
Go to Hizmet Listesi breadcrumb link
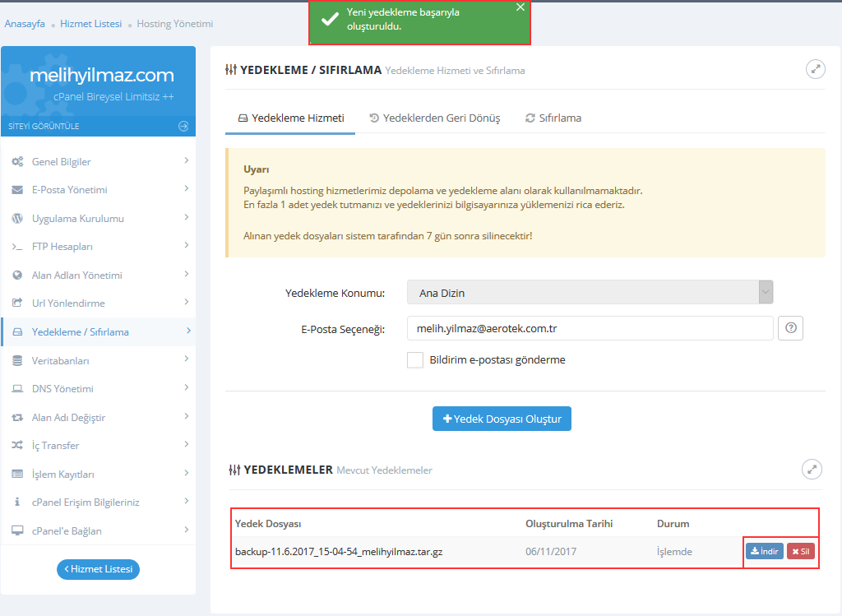point(90,24)
